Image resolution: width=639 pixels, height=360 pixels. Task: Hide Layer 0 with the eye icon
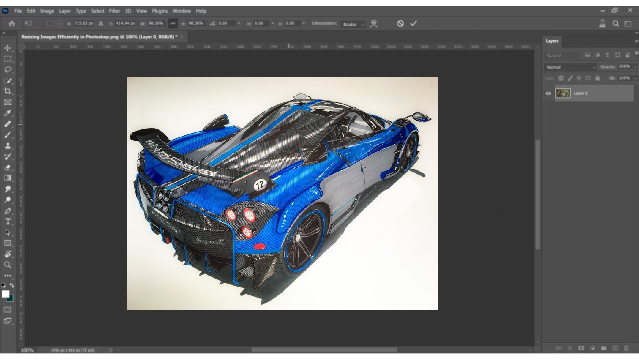tap(549, 93)
